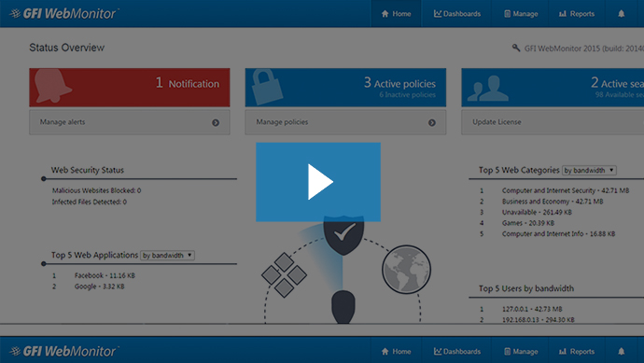The image size is (644, 363).
Task: Click the shield checkmark graphic
Action: click(343, 235)
